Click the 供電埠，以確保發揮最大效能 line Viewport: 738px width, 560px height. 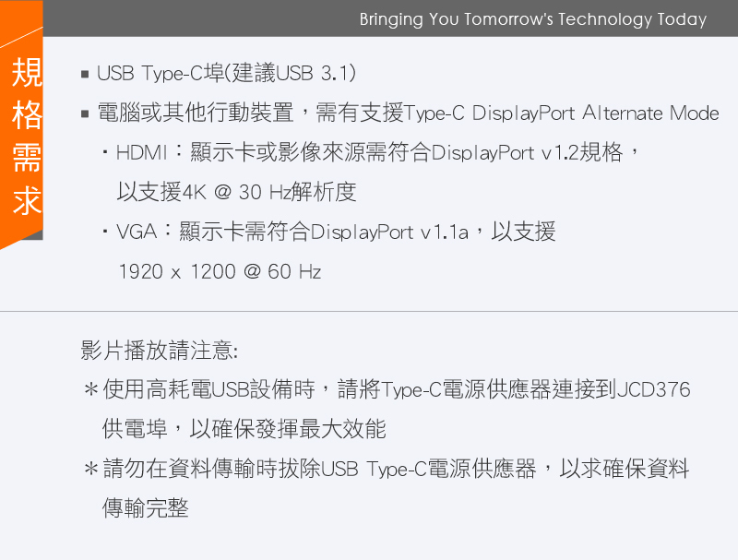click(244, 429)
